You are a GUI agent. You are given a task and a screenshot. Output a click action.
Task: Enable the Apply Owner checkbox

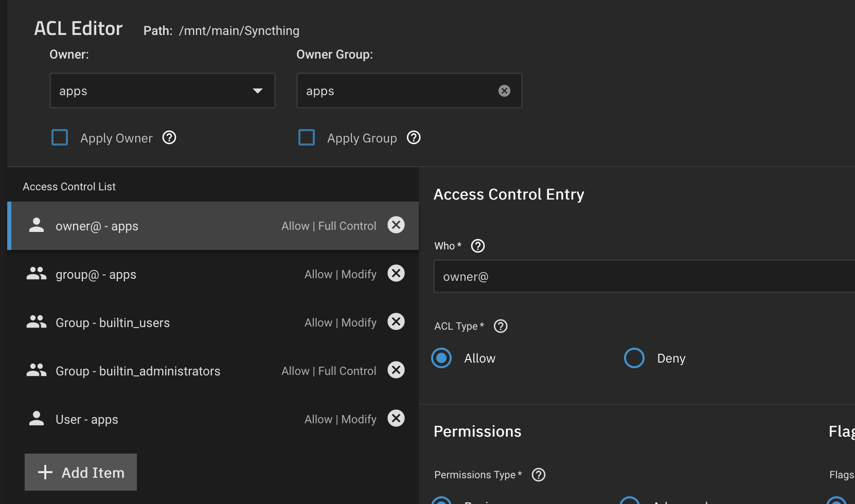click(60, 137)
